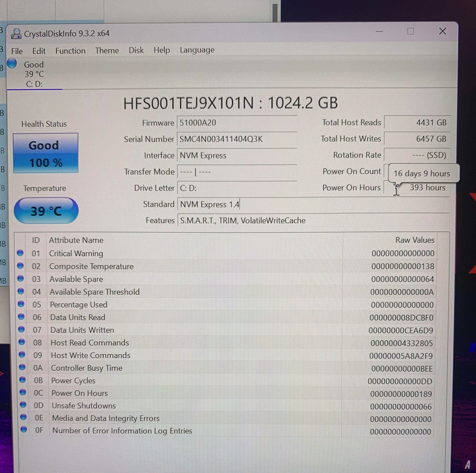Click the 39 °C temperature button
Screen dimensions: 476x473
pos(46,211)
